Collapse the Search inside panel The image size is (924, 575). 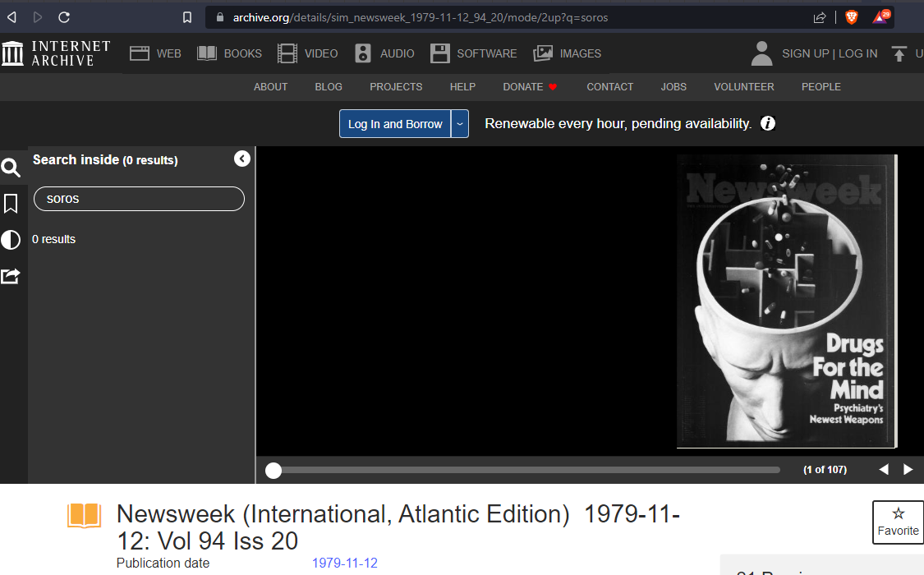coord(242,159)
